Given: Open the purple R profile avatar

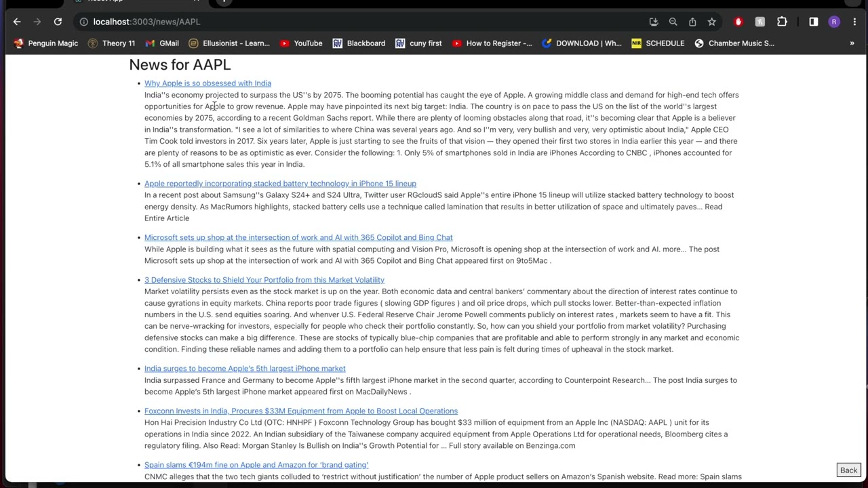Looking at the screenshot, I should (834, 22).
